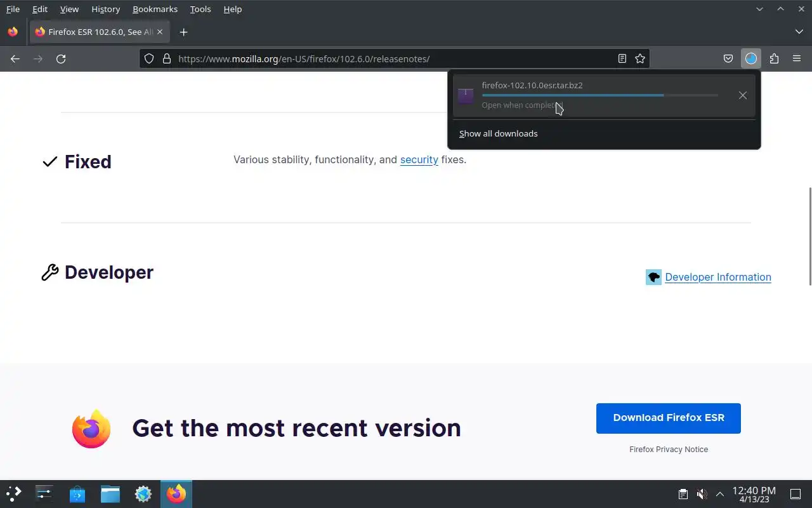The image size is (812, 508).
Task: Click the download progress bar
Action: tap(600, 95)
